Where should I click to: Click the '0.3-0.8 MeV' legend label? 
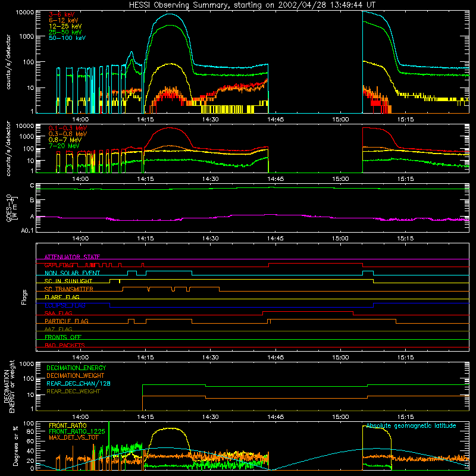[68, 134]
